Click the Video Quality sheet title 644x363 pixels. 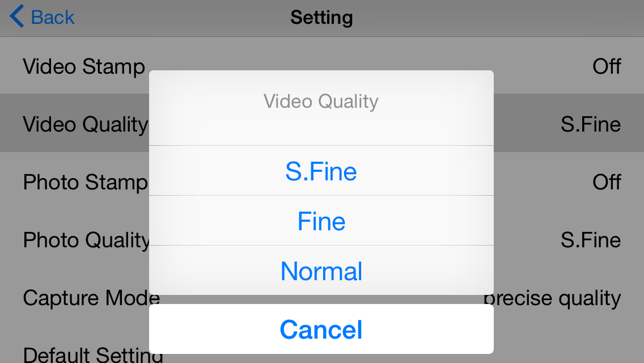[x=321, y=101]
